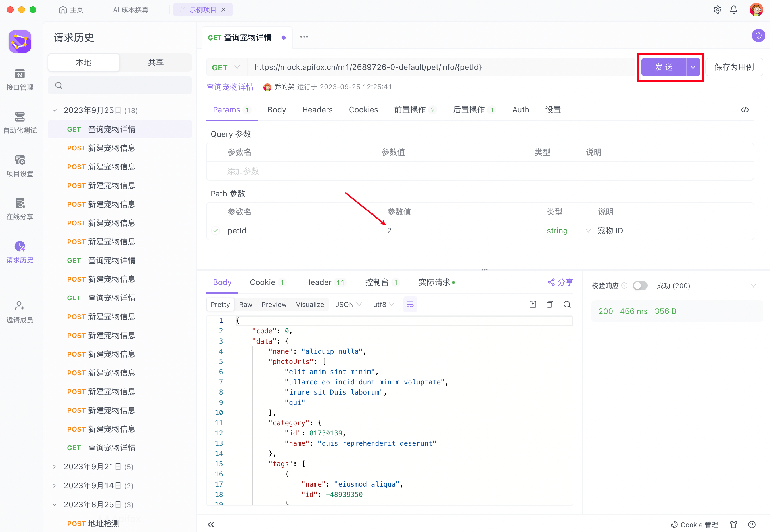The height and width of the screenshot is (532, 770).
Task: Uncheck the petId parameter checkbox
Action: coord(216,230)
